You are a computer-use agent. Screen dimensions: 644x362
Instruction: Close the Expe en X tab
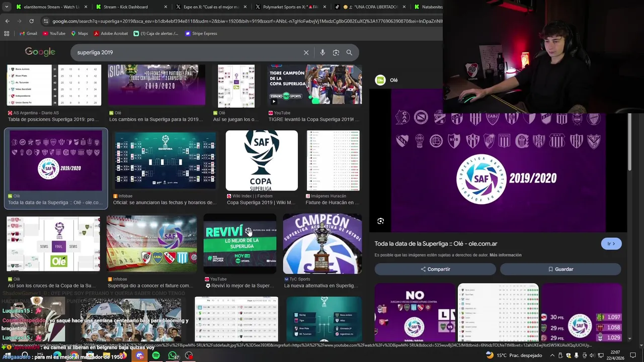click(245, 7)
